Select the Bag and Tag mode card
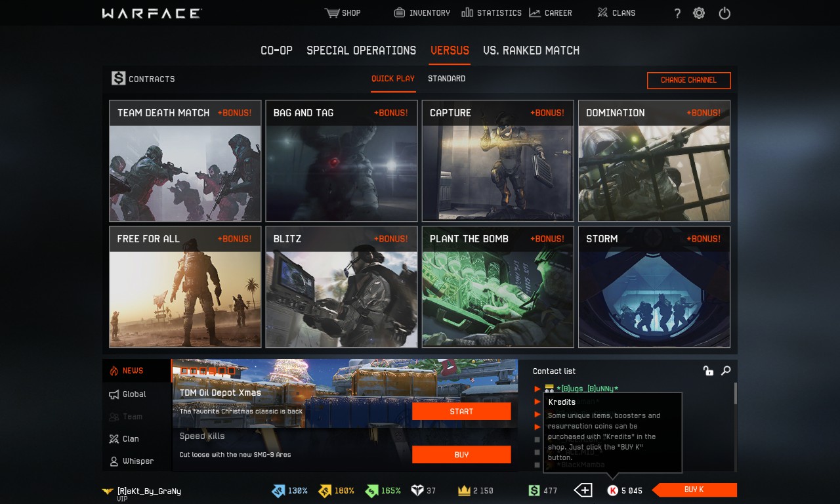 pos(341,161)
